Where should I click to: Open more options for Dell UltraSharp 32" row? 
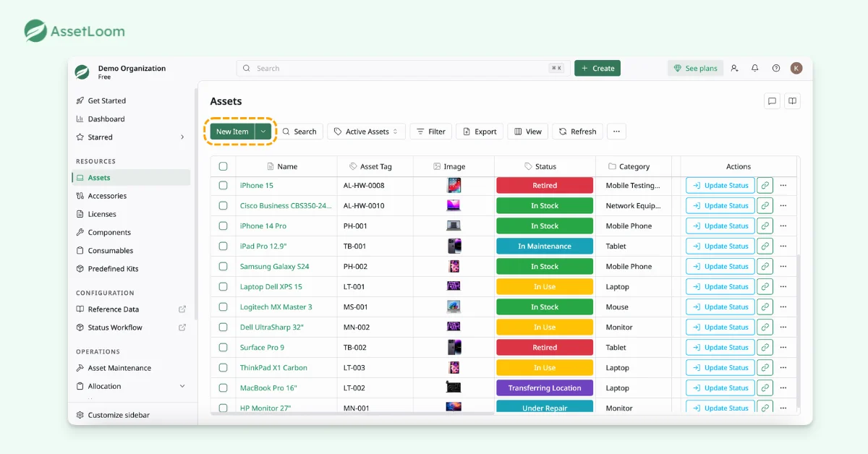783,327
